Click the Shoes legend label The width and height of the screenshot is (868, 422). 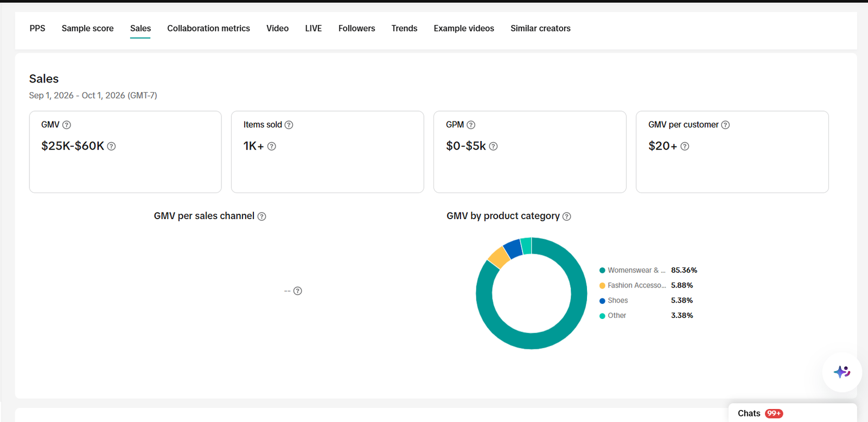pyautogui.click(x=618, y=300)
